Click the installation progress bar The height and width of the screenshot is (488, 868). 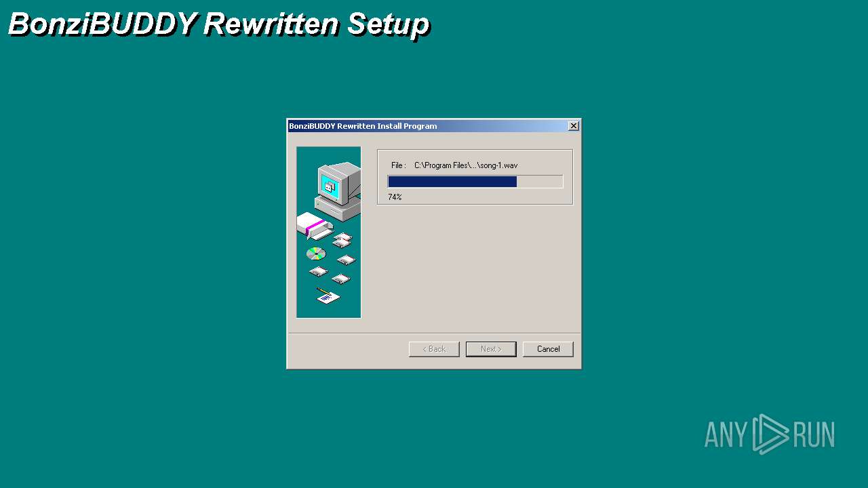(475, 182)
